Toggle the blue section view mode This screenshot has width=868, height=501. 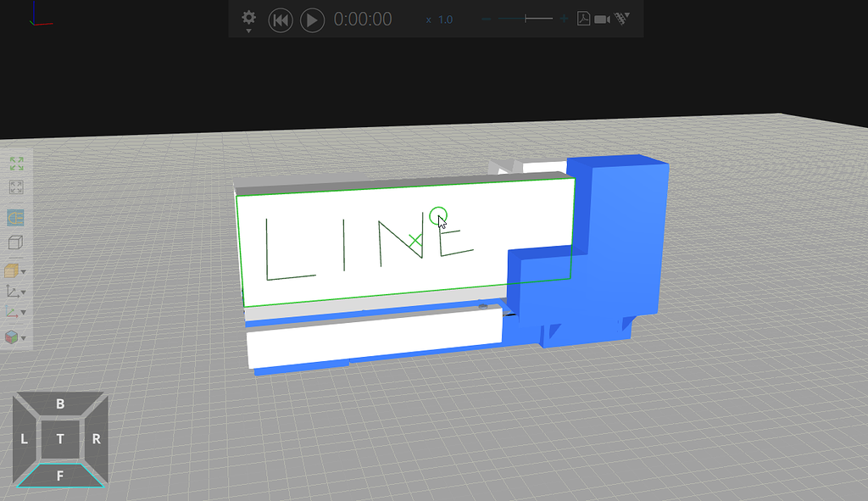14,216
